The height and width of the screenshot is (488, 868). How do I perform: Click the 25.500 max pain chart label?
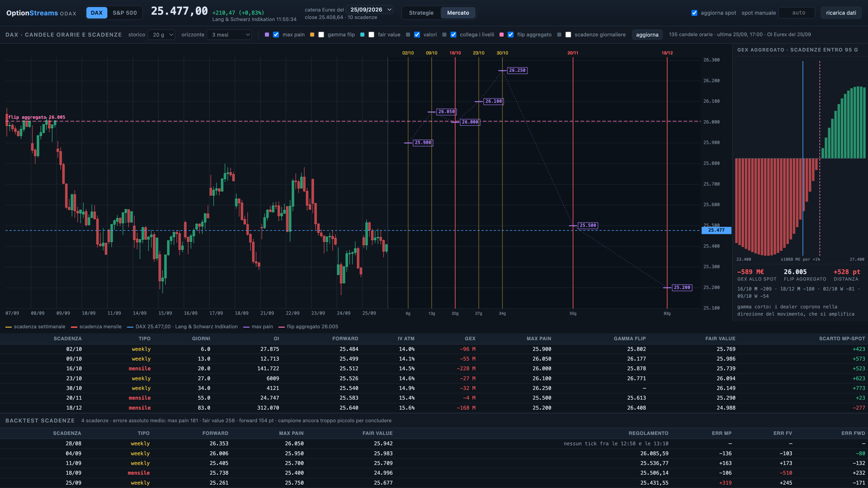[588, 226]
